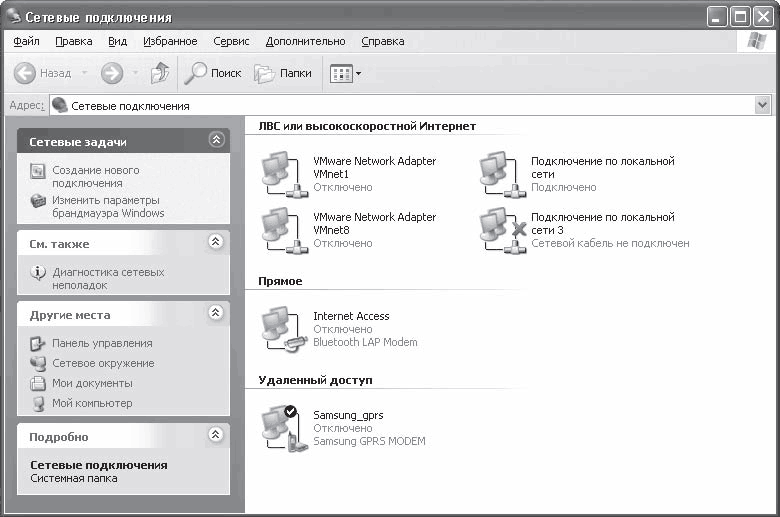The width and height of the screenshot is (780, 517).
Task: Click ЛВС или высокоскоростной Интернет group header
Action: 367,126
